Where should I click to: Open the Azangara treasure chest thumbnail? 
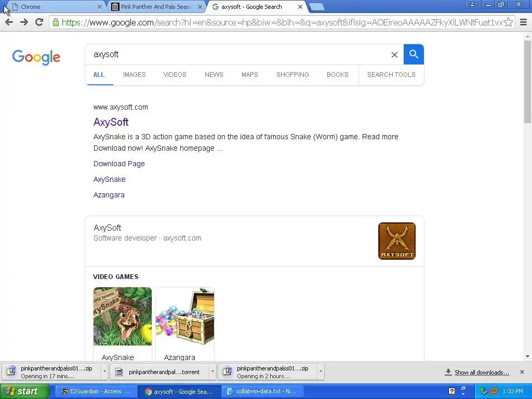pyautogui.click(x=185, y=316)
